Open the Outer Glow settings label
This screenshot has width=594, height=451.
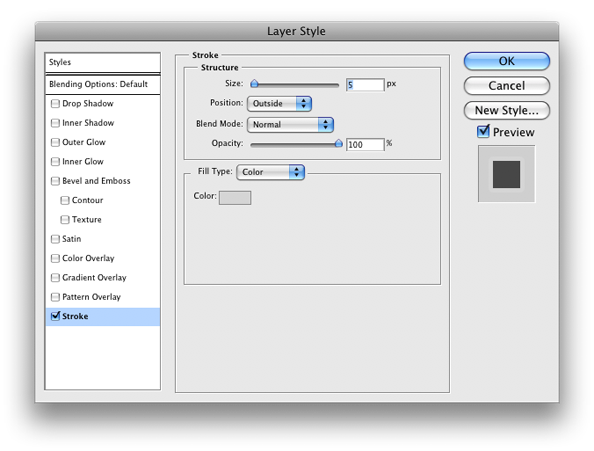point(84,142)
